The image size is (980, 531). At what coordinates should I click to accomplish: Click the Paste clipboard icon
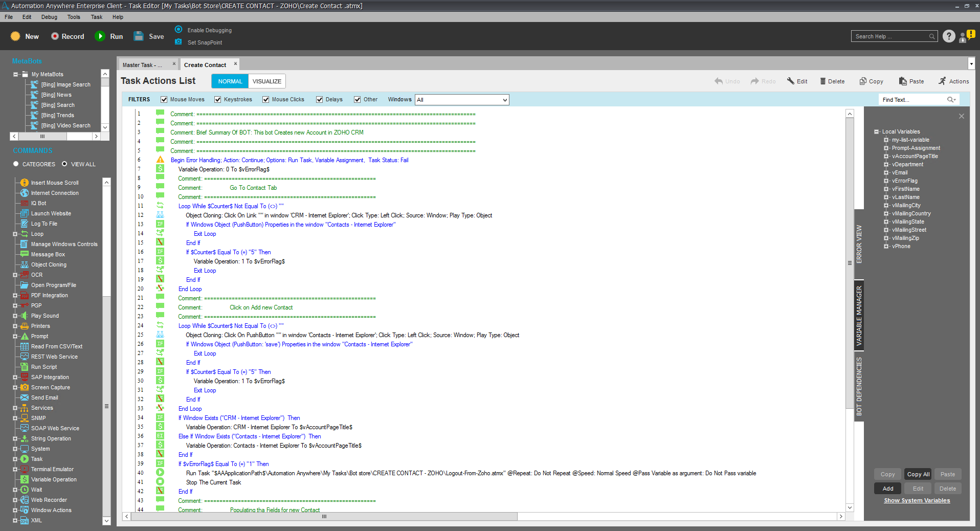[x=903, y=81]
